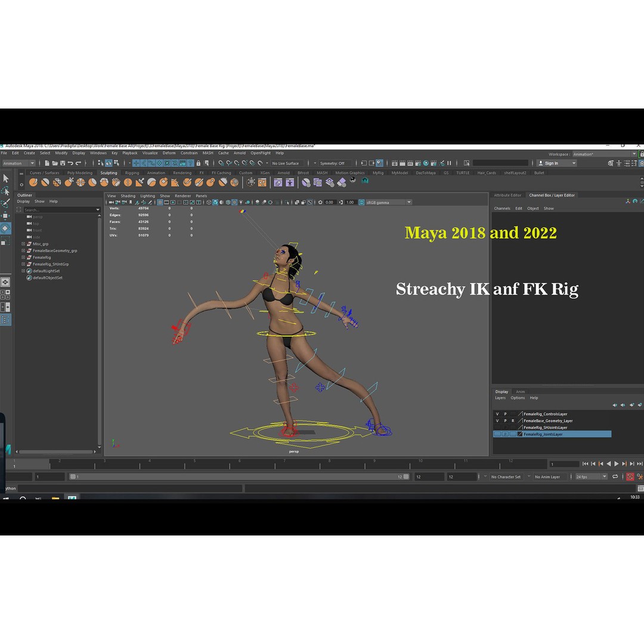The height and width of the screenshot is (644, 644).
Task: Toggle visibility box of FemaleRig_SHJointsLayer
Action: 497,428
